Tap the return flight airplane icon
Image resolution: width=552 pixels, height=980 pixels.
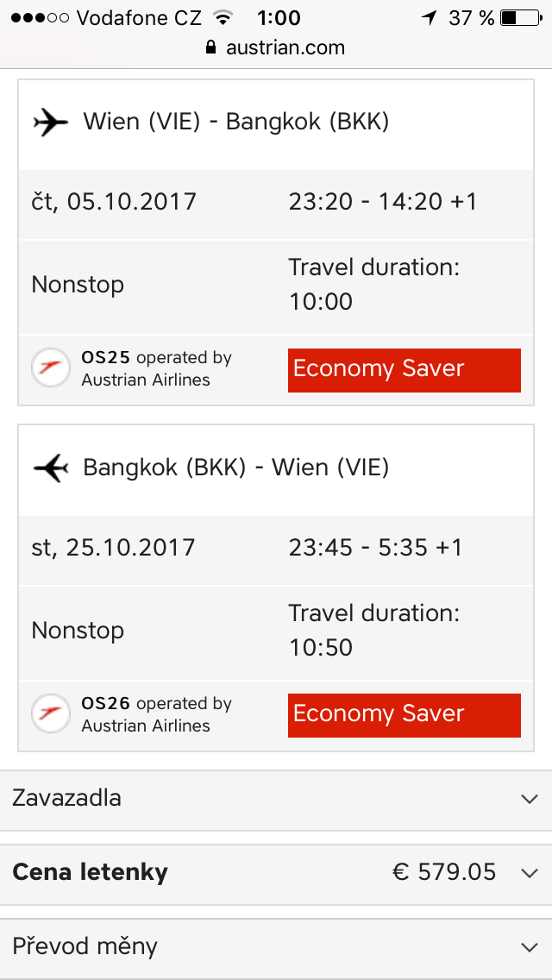(x=51, y=468)
